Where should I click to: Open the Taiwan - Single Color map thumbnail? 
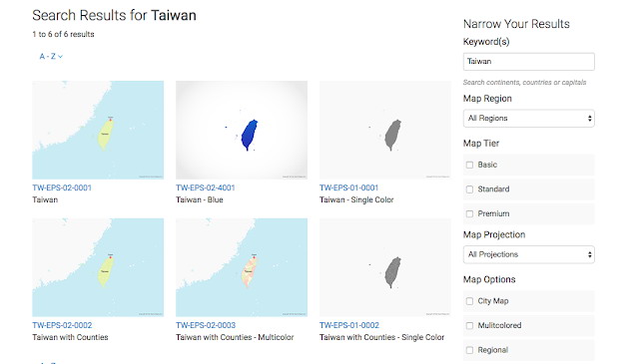tap(385, 130)
